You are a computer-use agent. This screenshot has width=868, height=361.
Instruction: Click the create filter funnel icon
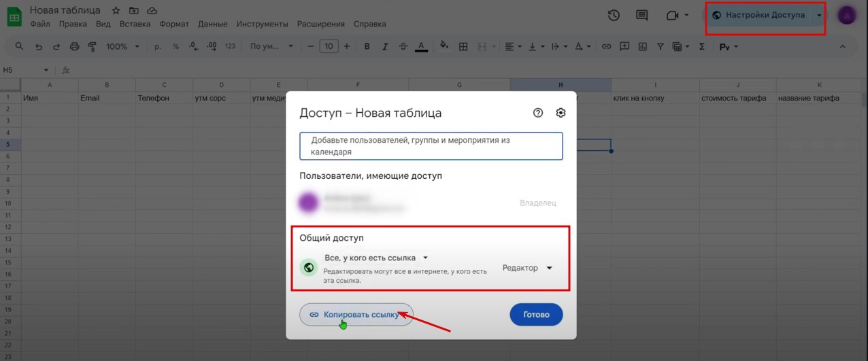pos(659,46)
